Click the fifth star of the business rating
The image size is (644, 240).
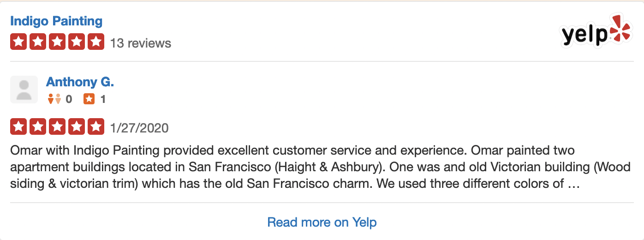[x=96, y=42]
